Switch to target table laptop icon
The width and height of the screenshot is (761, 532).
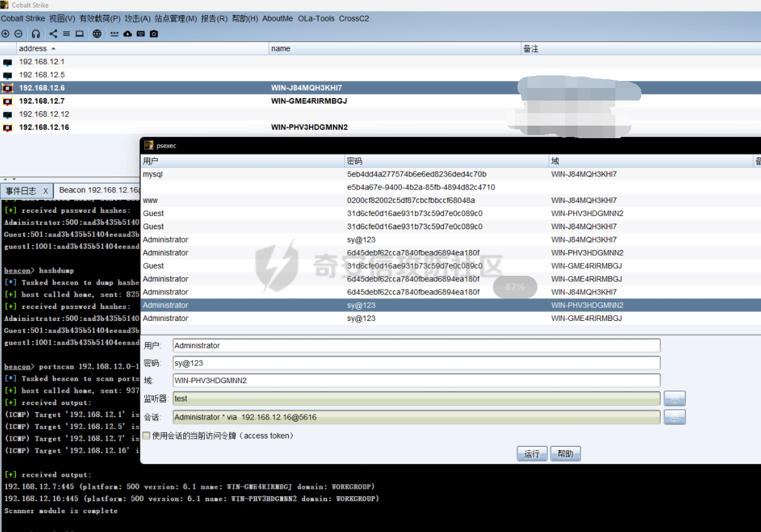79,34
